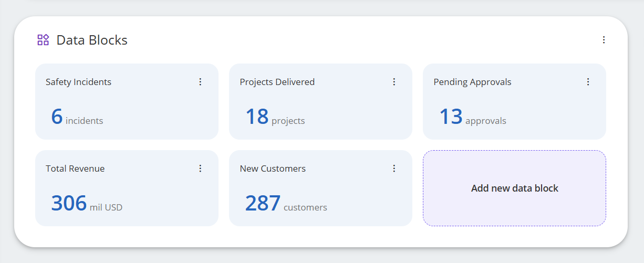Click Add new data block
644x263 pixels.
click(514, 188)
